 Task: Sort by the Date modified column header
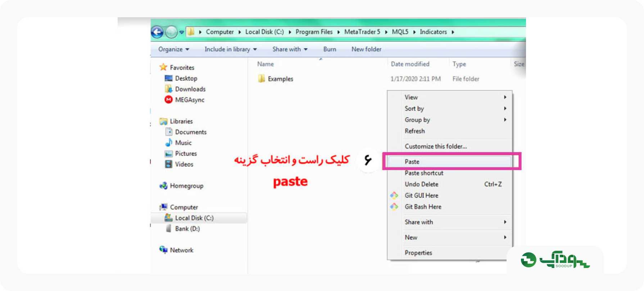(410, 64)
